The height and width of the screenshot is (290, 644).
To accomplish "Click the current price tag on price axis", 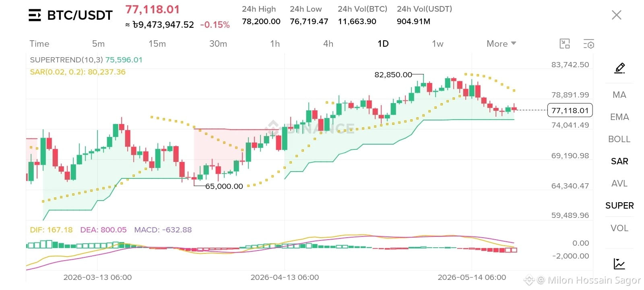I will 570,110.
